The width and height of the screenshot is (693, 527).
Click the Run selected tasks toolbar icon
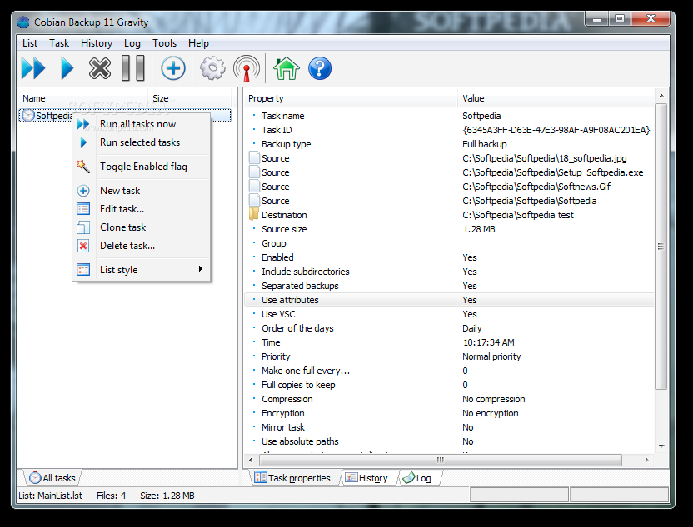pos(67,69)
